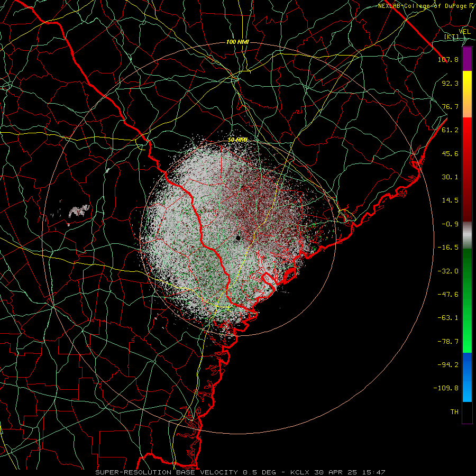This screenshot has width=476, height=476.
Task: Click the 14.5 velocity legend value
Action: (450, 200)
